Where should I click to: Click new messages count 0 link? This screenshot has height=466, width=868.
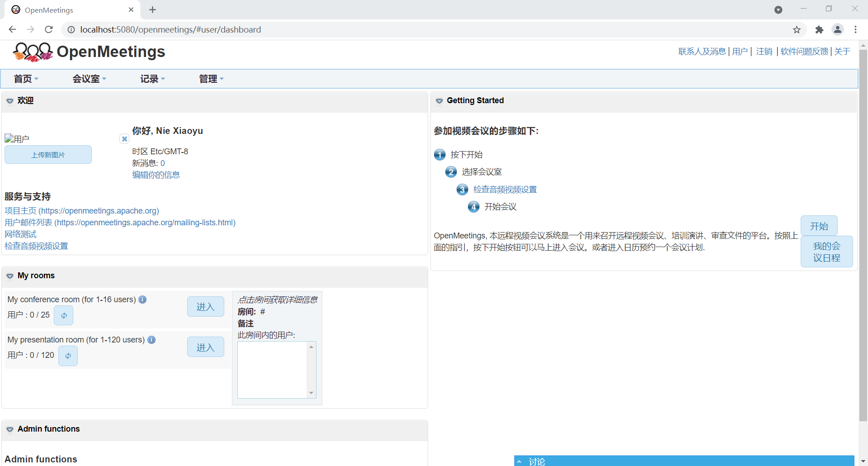tap(163, 163)
